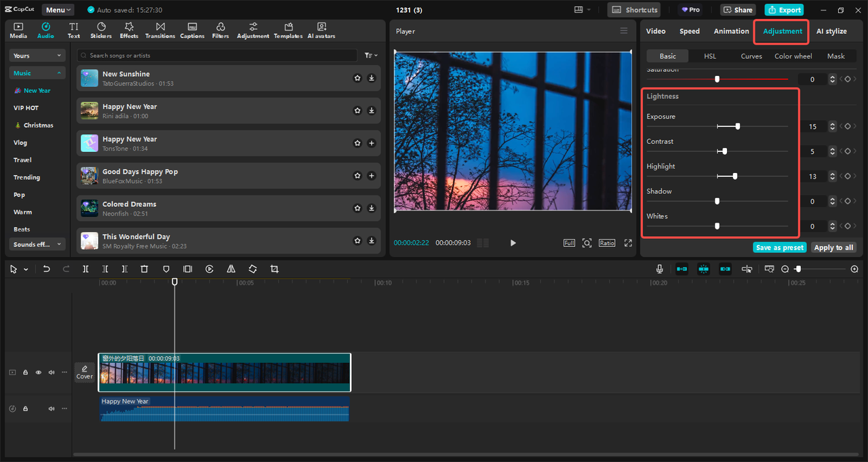The width and height of the screenshot is (868, 462).
Task: Click the Mirror flip icon in timeline toolbar
Action: 231,269
